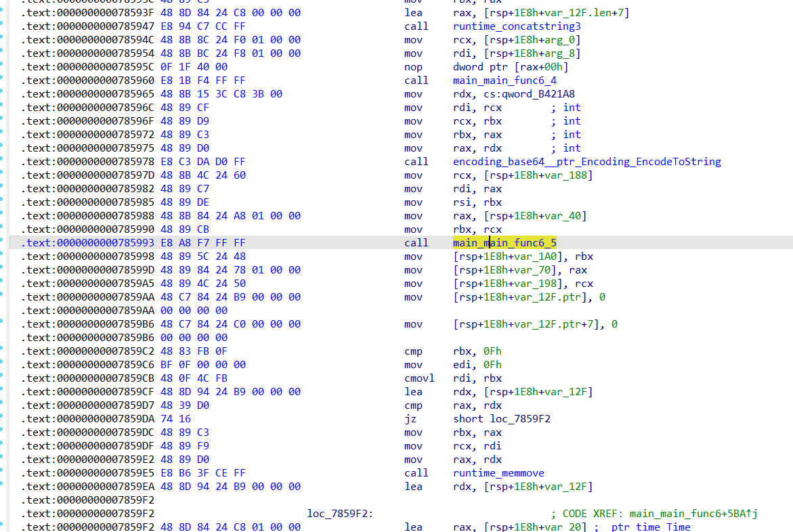Click the [rsp+1E8h+var_188] operand
This screenshot has width=793, height=532.
tap(538, 175)
